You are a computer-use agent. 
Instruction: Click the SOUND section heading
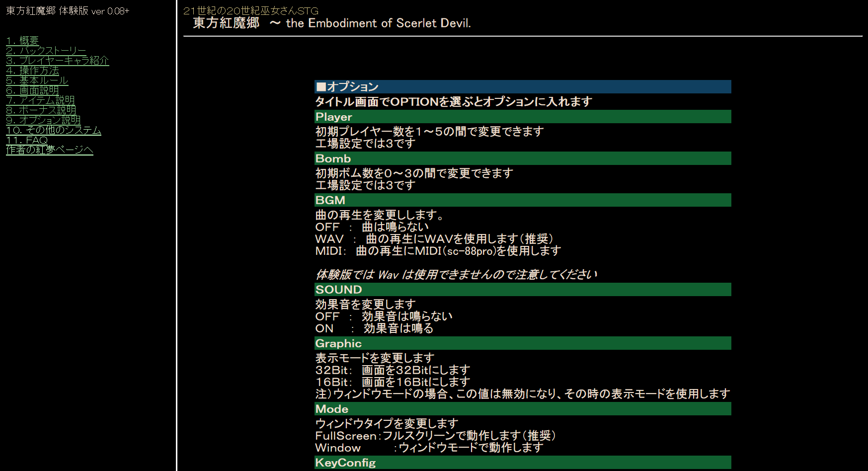pyautogui.click(x=523, y=290)
